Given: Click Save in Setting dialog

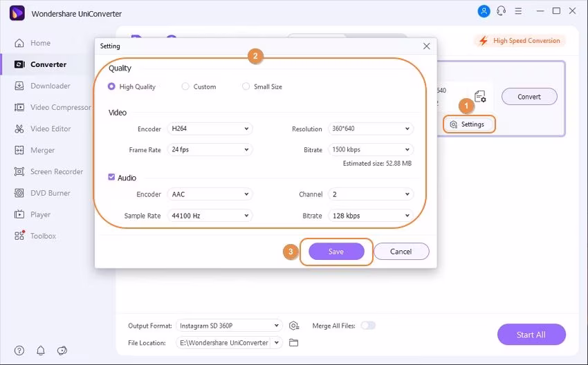Looking at the screenshot, I should coord(336,252).
